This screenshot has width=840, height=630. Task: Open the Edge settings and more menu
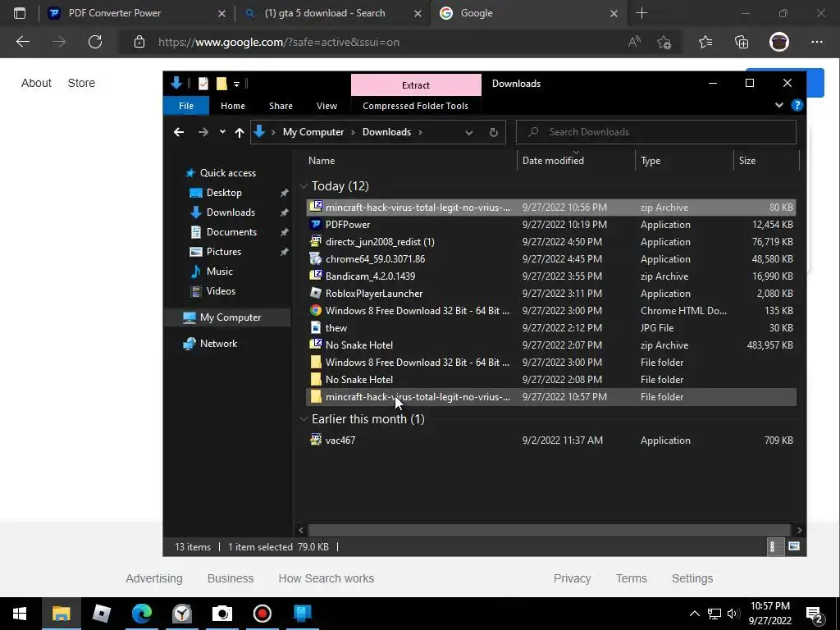[816, 42]
